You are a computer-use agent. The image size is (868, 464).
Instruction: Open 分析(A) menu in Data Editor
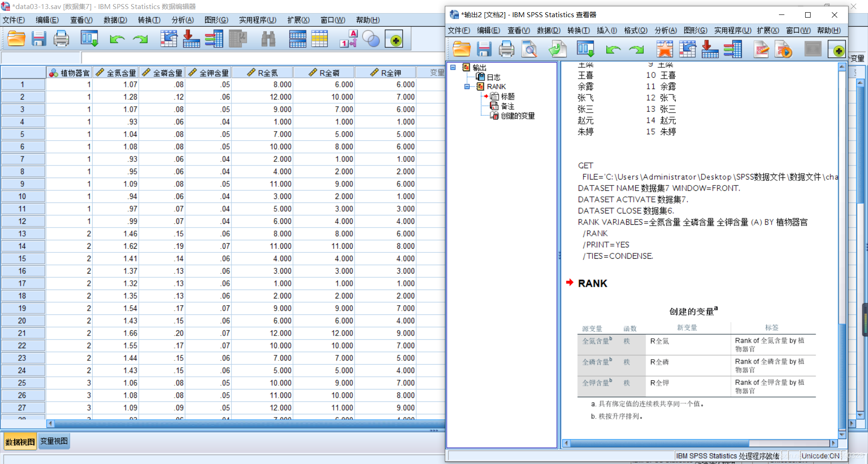pyautogui.click(x=183, y=20)
